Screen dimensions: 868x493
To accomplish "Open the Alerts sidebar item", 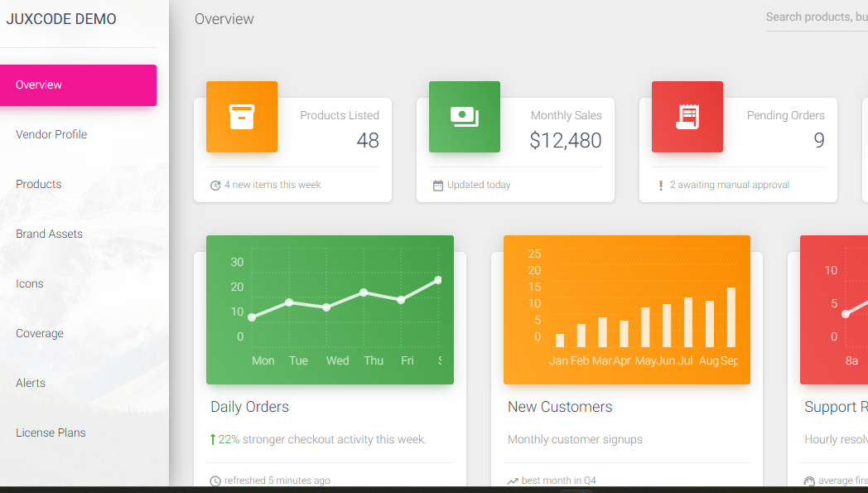I will pos(31,383).
